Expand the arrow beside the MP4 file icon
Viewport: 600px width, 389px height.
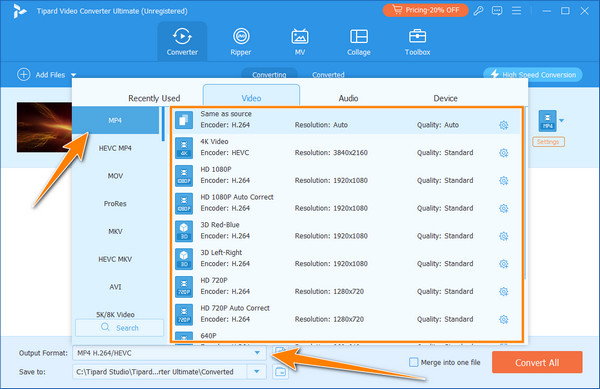(x=561, y=120)
